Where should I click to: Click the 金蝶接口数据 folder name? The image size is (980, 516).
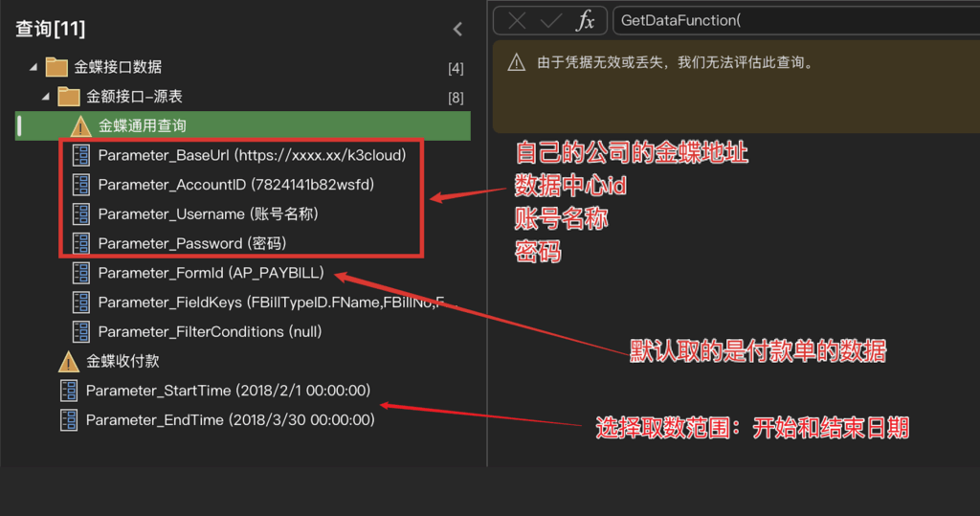click(x=118, y=67)
